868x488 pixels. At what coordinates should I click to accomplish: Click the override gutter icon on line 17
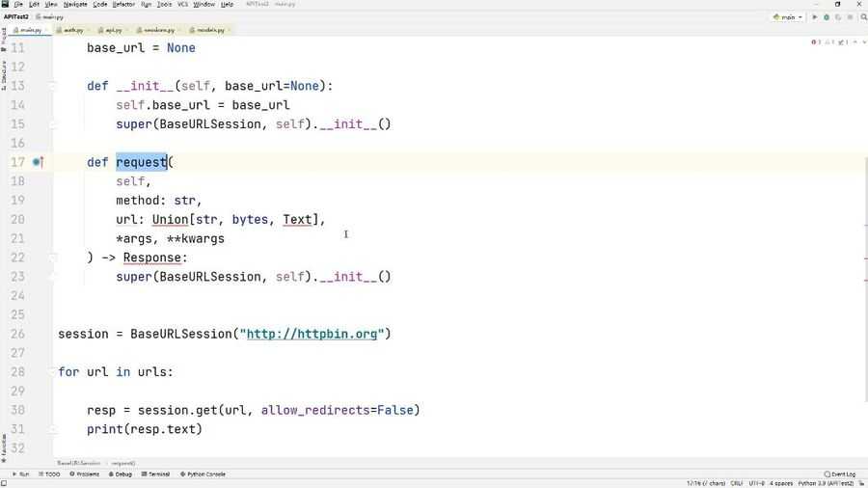tap(37, 162)
